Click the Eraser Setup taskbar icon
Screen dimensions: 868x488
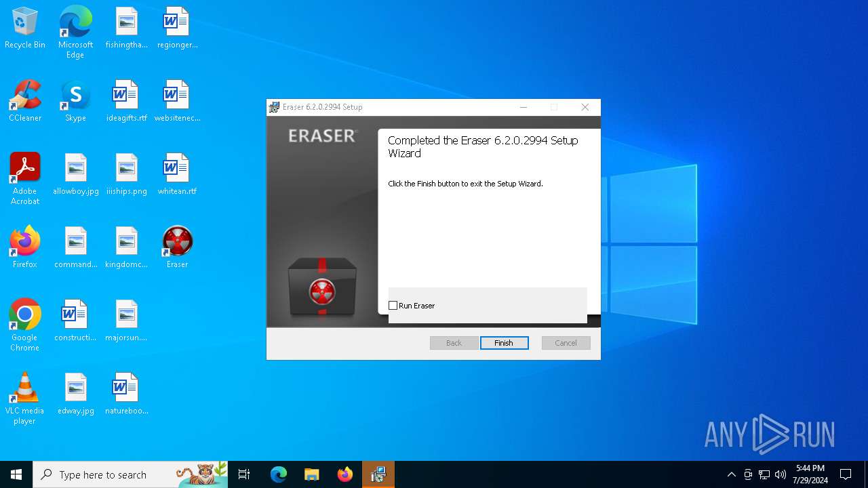point(378,474)
